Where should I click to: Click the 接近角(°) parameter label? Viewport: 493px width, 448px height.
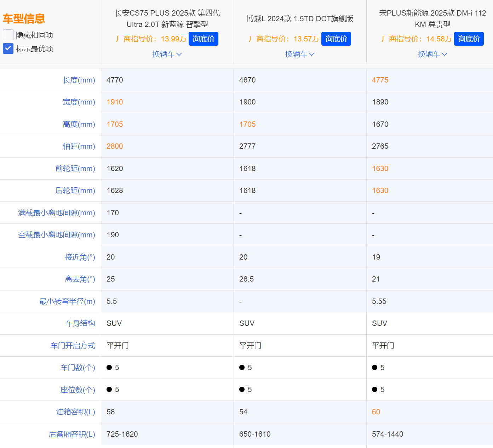pos(80,257)
